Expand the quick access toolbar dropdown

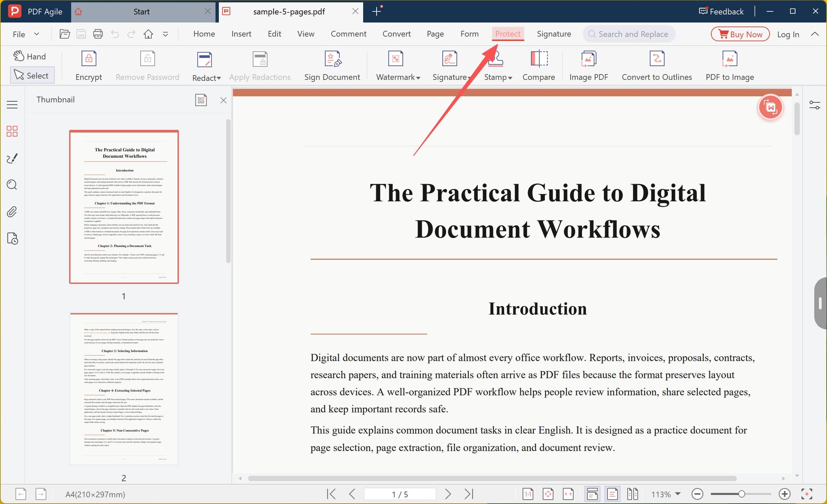point(165,34)
